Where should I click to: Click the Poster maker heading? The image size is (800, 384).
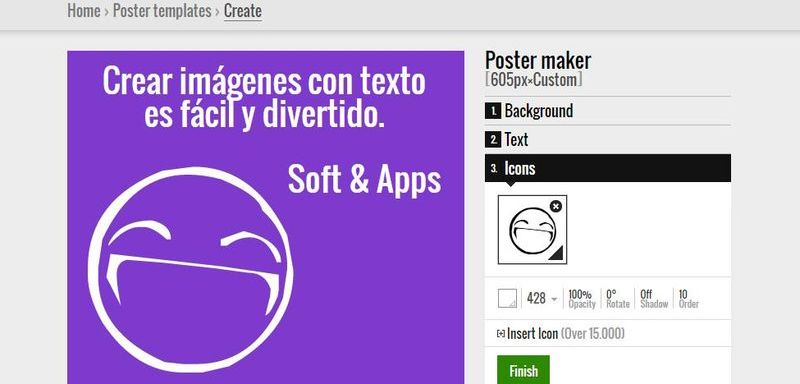[538, 60]
